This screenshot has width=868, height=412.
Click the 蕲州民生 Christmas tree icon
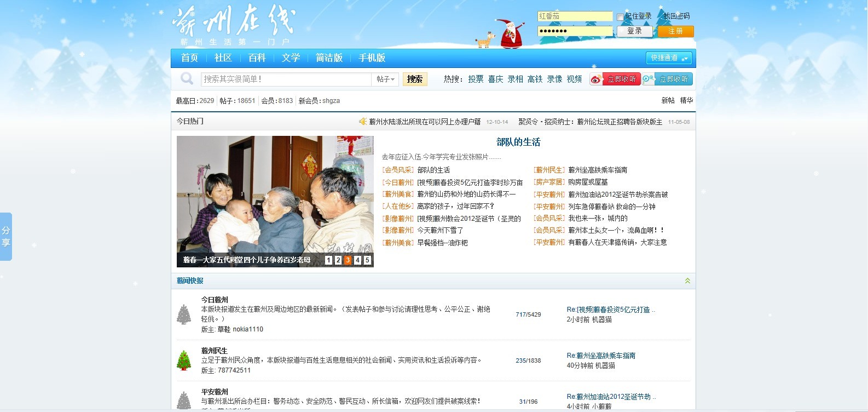184,360
